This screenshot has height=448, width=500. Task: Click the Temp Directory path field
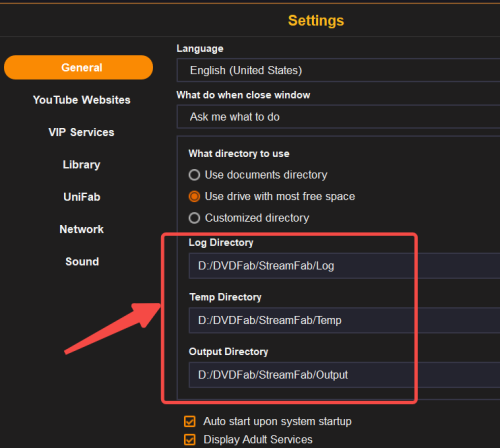pyautogui.click(x=344, y=320)
